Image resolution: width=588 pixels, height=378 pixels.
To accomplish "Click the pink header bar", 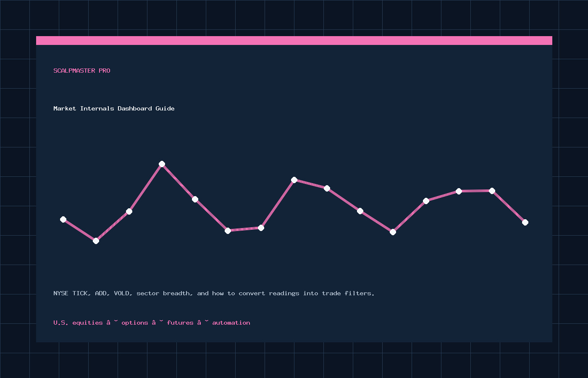I will pos(294,40).
